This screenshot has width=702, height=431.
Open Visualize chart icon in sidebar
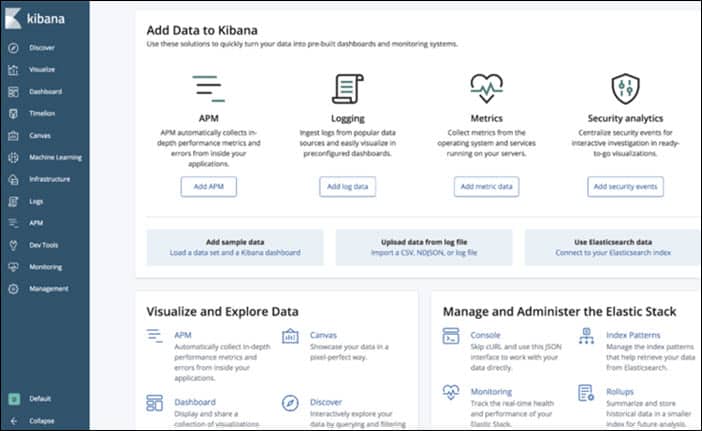coord(13,69)
